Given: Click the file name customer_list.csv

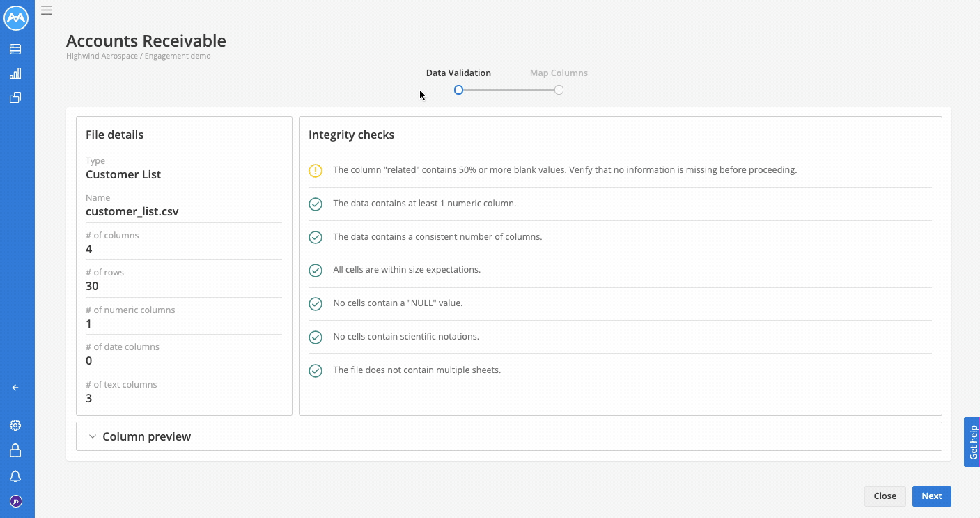Looking at the screenshot, I should coord(132,211).
